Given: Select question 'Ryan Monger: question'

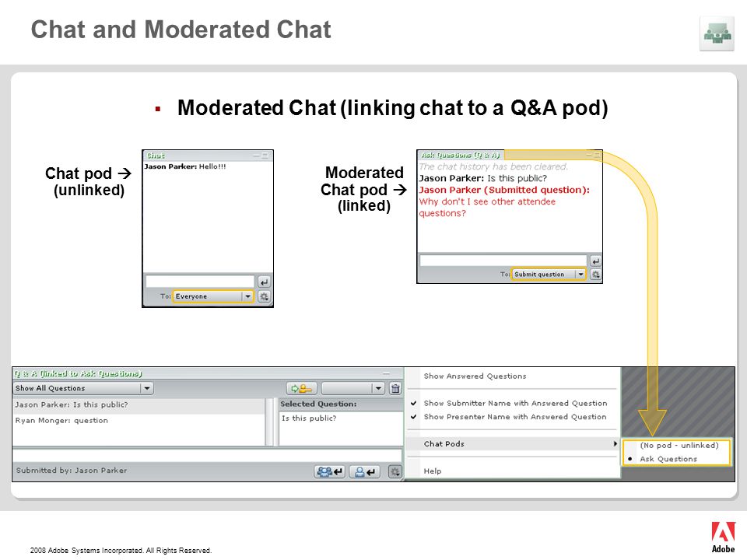Looking at the screenshot, I should 139,421.
